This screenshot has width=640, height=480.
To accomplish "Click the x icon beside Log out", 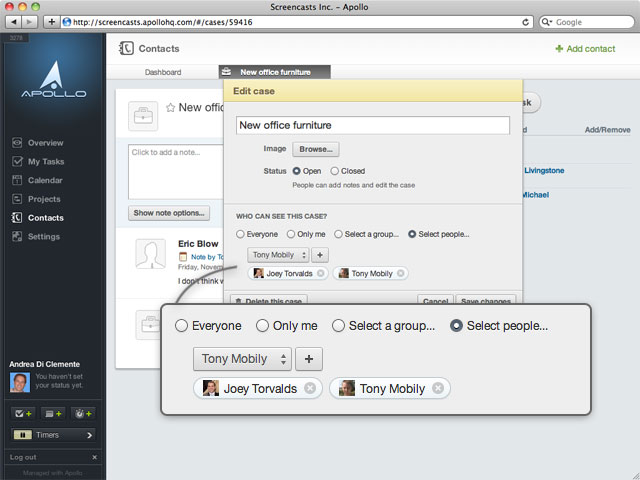I will point(95,457).
